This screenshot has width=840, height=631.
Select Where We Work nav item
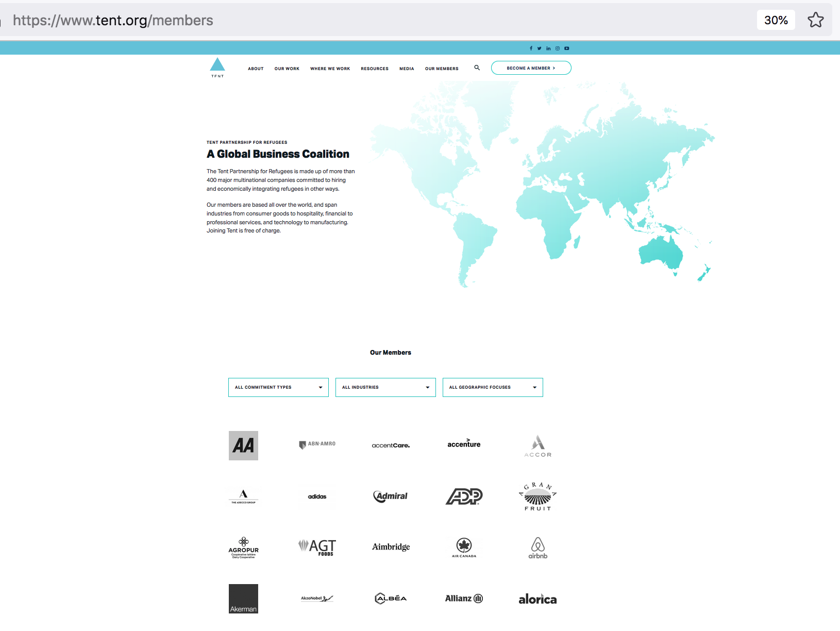(330, 69)
